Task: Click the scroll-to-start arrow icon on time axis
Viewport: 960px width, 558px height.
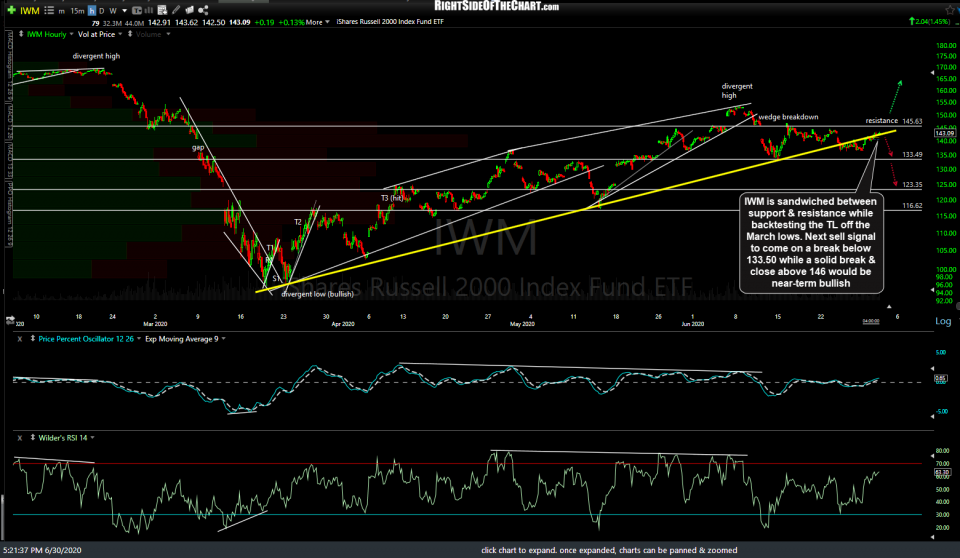Action: [x=10, y=320]
